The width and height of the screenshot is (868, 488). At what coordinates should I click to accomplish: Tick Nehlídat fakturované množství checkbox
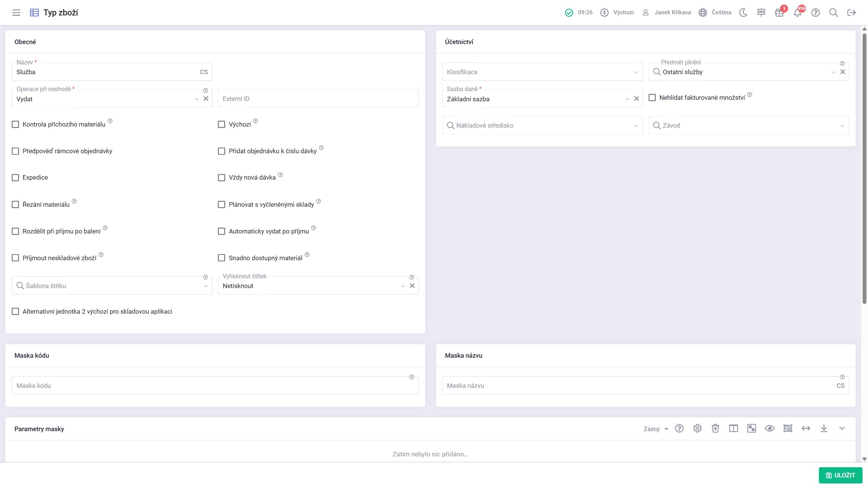click(x=652, y=98)
